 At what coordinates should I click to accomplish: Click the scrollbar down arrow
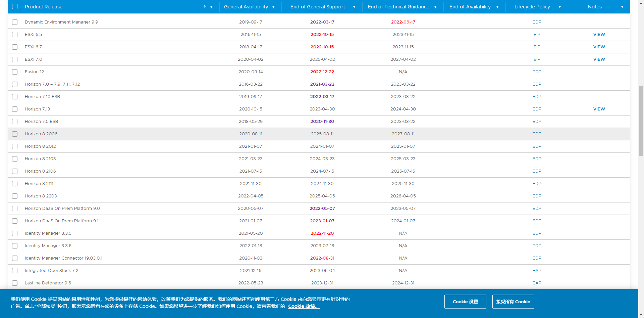point(641,315)
